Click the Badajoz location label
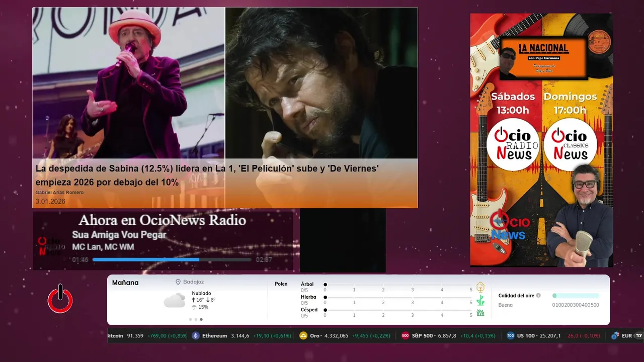644x362 pixels. pos(194,282)
